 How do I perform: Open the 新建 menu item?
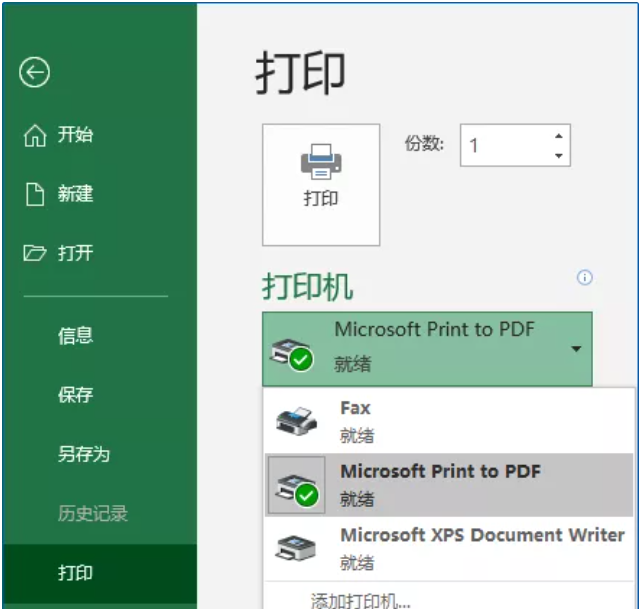point(76,194)
